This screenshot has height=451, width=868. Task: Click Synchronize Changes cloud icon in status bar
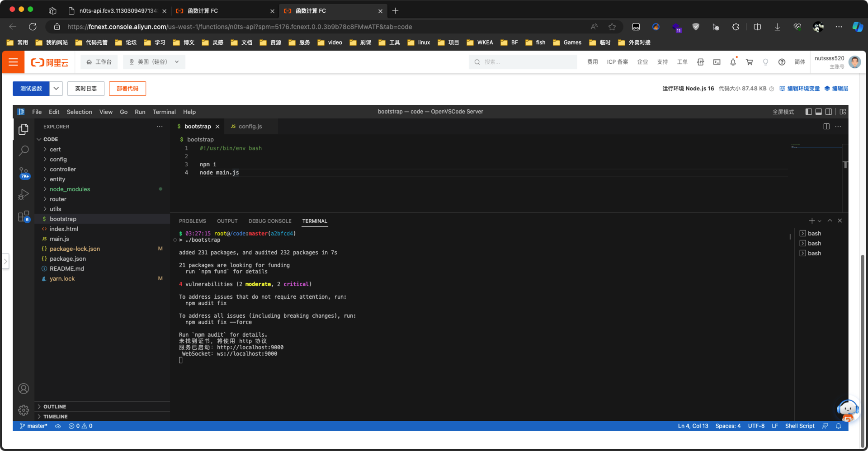(x=58, y=426)
